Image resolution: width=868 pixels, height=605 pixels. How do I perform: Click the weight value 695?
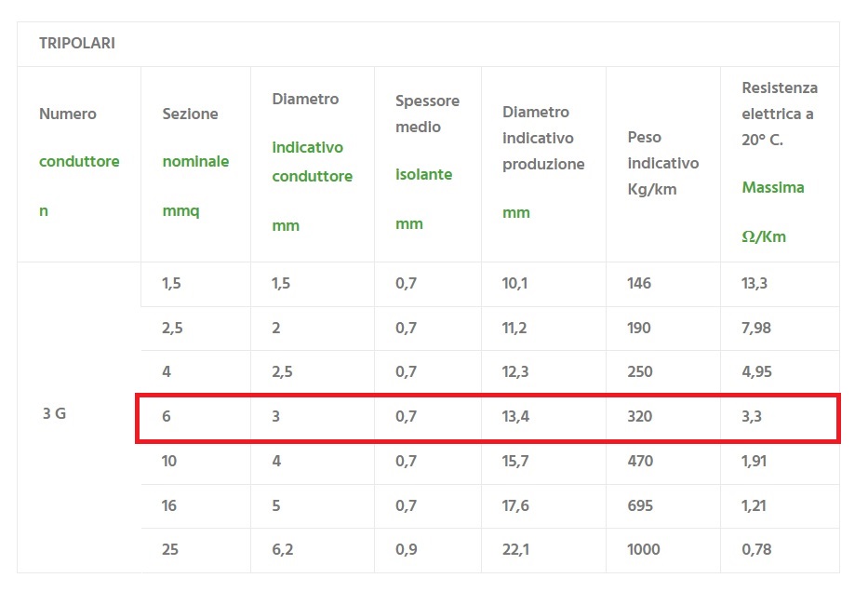pos(640,506)
